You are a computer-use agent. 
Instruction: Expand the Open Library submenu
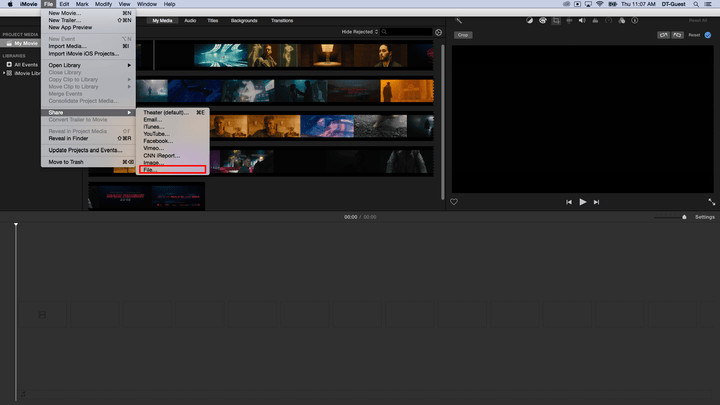click(90, 65)
